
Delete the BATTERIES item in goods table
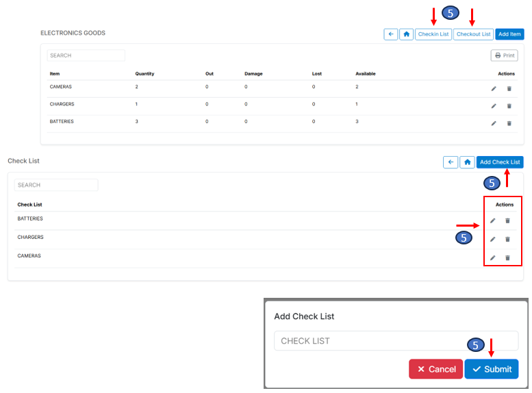[x=509, y=123]
